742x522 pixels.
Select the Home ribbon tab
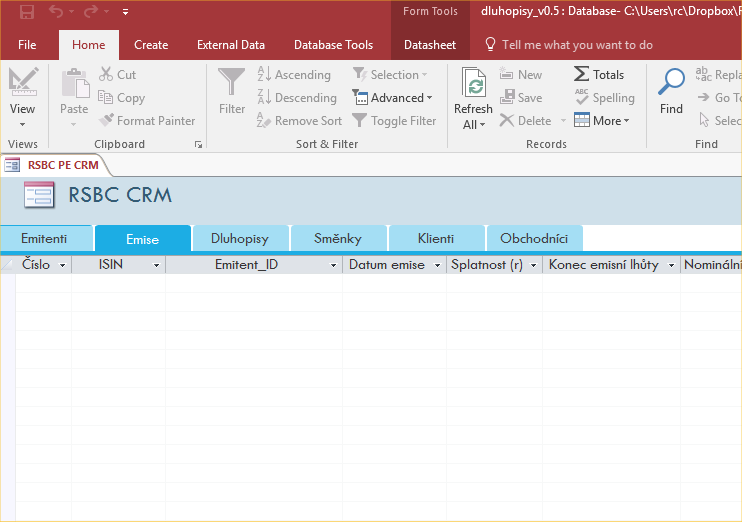pyautogui.click(x=88, y=45)
